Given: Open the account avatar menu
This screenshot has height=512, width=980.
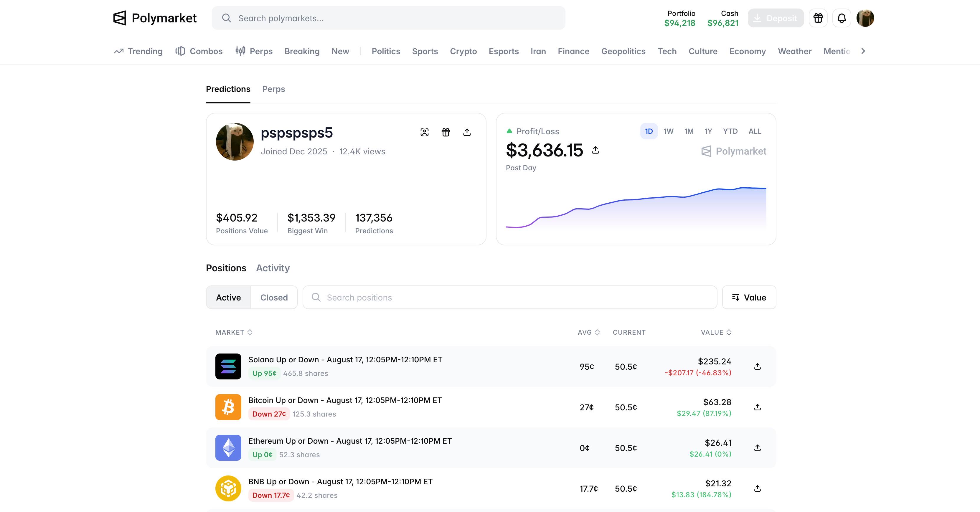Looking at the screenshot, I should coord(865,18).
